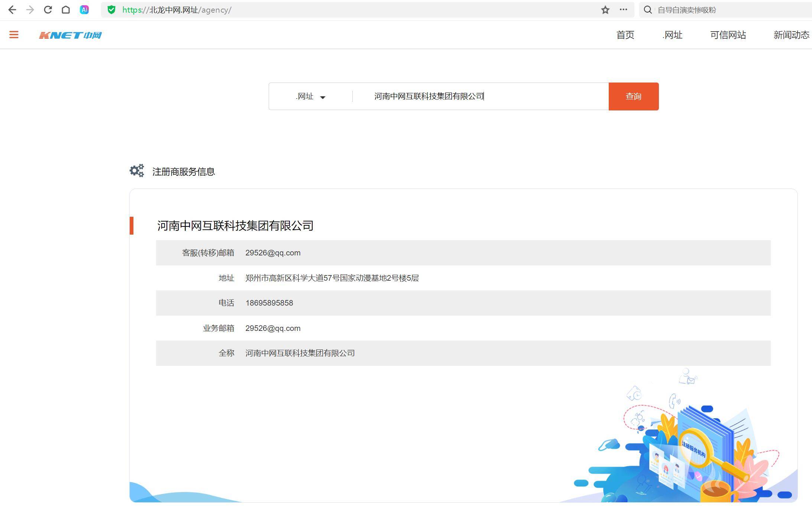The image size is (812, 506).
Task: Open the 首页 navigation item
Action: 625,35
